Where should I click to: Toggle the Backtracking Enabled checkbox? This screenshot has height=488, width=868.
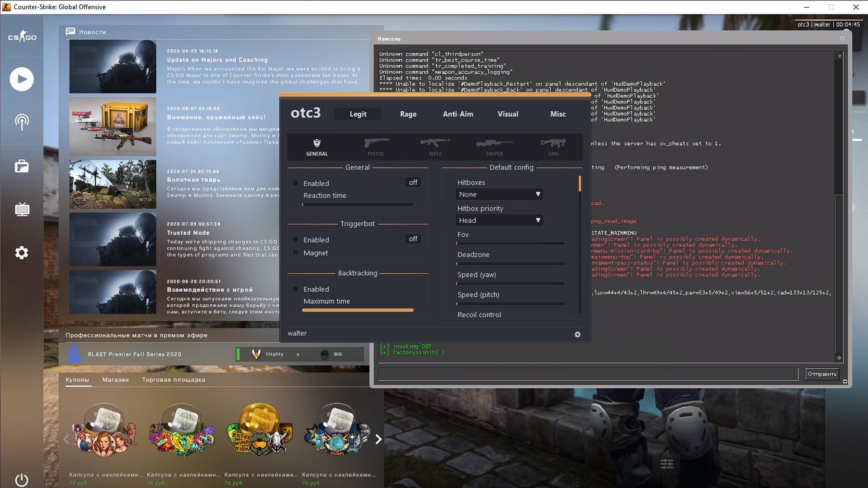296,289
